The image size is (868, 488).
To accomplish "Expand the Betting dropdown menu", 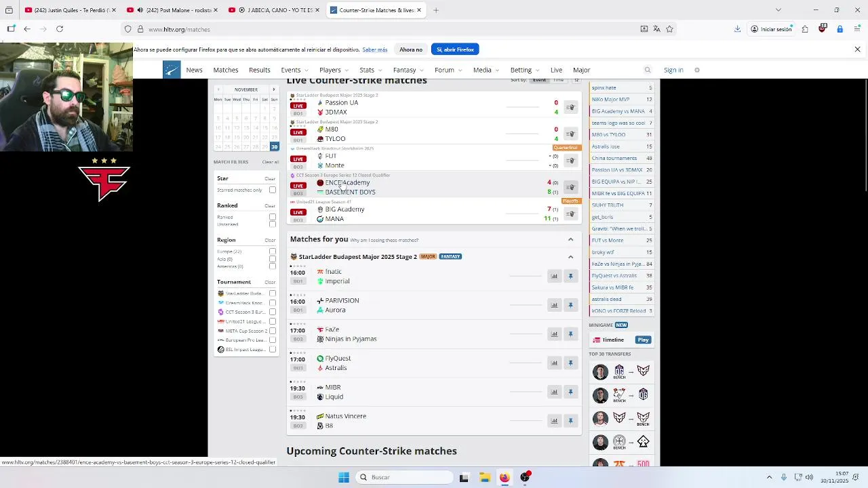I will pos(525,70).
